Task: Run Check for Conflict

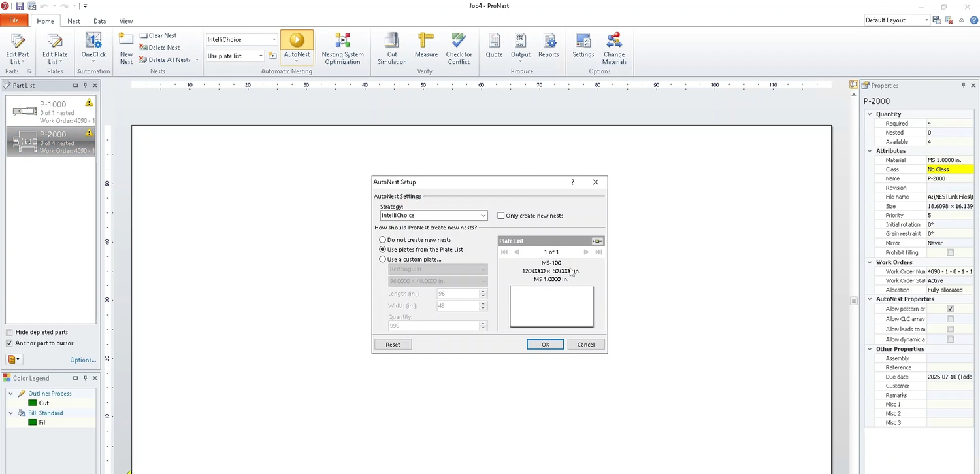Action: tap(459, 48)
